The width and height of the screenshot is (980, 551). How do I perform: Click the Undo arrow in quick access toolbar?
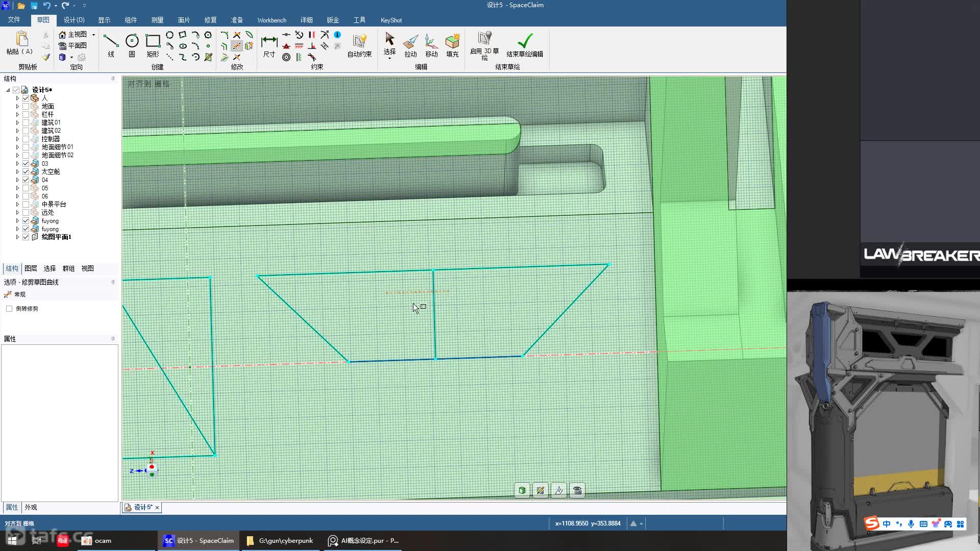46,6
